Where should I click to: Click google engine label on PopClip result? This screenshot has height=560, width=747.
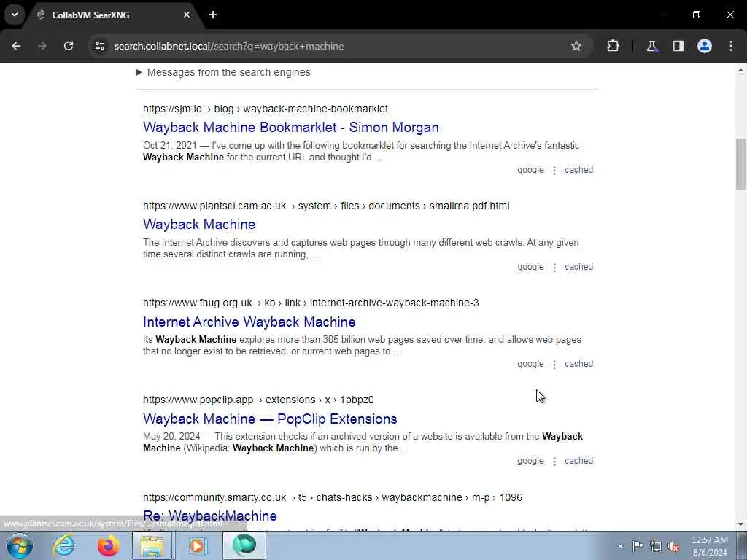click(530, 461)
